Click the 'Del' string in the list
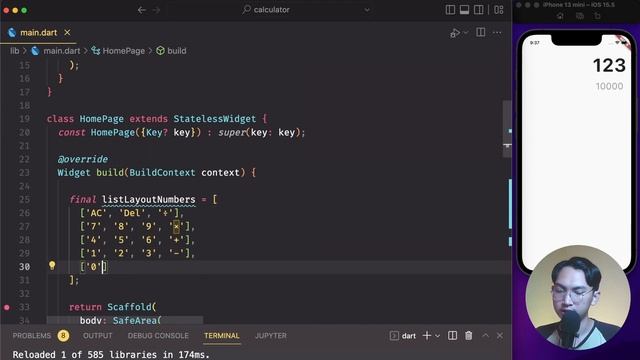This screenshot has height=360, width=640. [132, 213]
